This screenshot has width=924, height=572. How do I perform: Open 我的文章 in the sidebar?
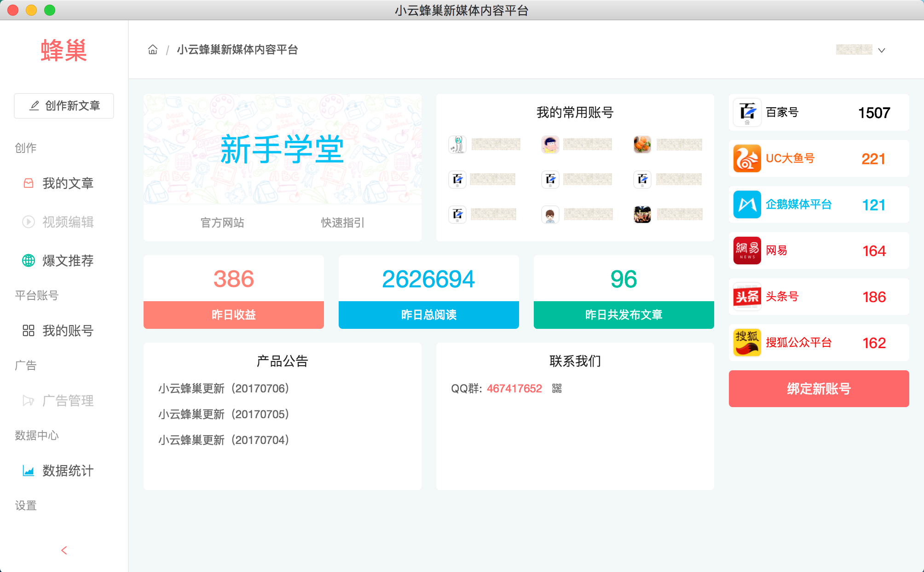(x=68, y=183)
